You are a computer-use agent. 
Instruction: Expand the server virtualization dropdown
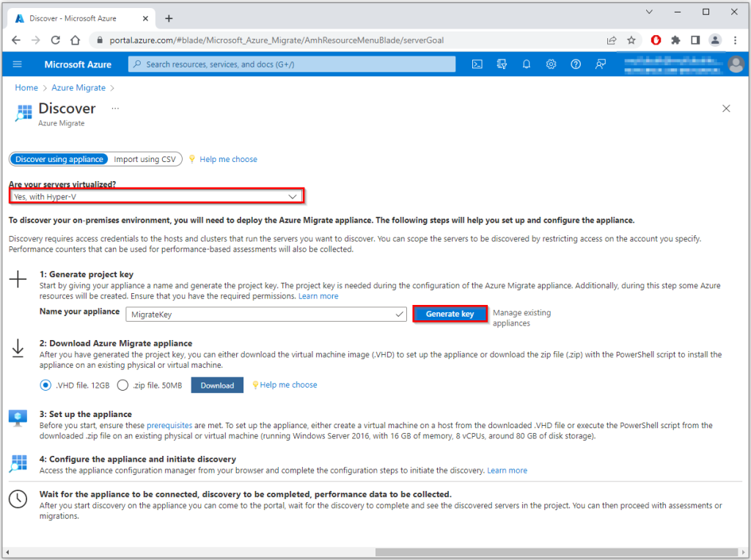[x=156, y=196]
